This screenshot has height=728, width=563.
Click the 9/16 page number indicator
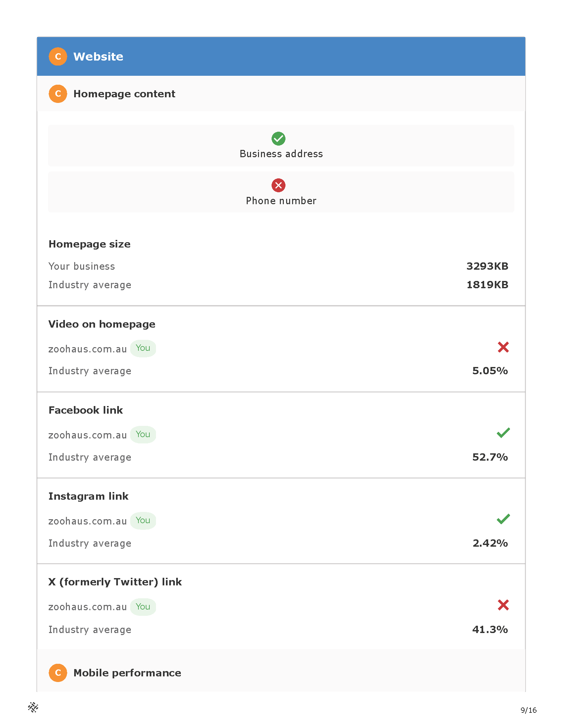(x=528, y=710)
